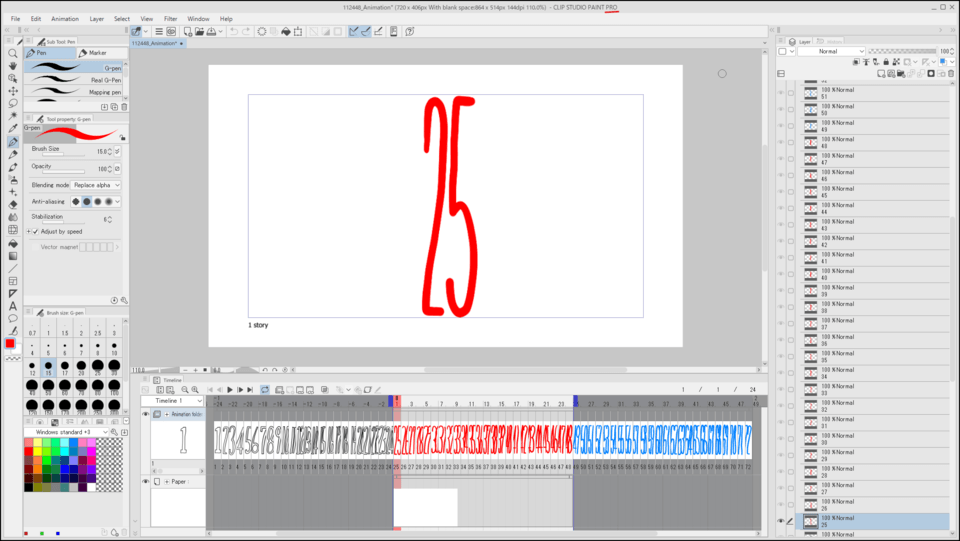The image size is (960, 541).
Task: Click the smartphone connection icon
Action: click(393, 31)
